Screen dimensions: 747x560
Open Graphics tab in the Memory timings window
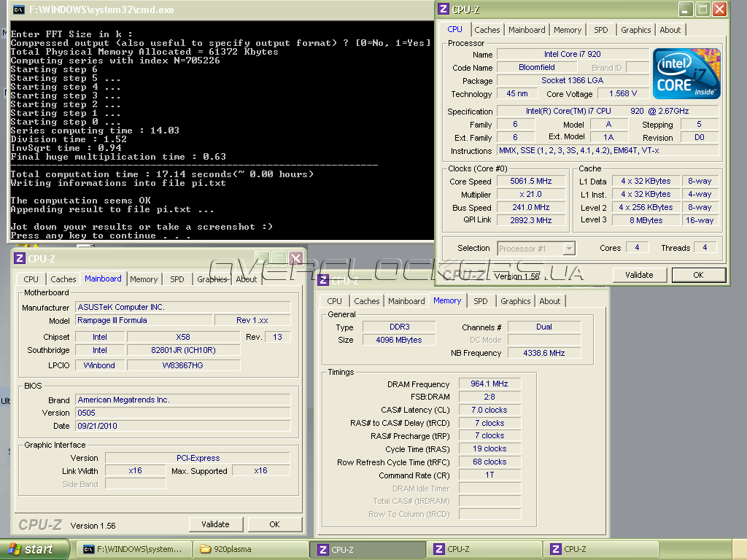coord(515,301)
